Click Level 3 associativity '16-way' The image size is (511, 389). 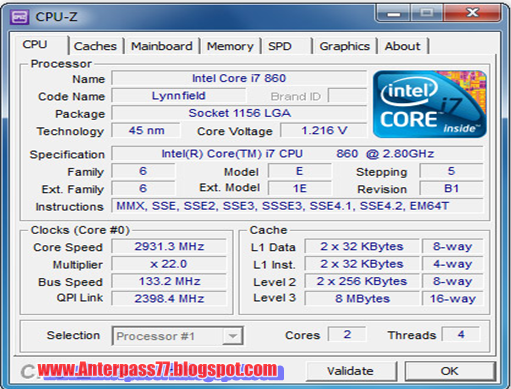point(453,299)
